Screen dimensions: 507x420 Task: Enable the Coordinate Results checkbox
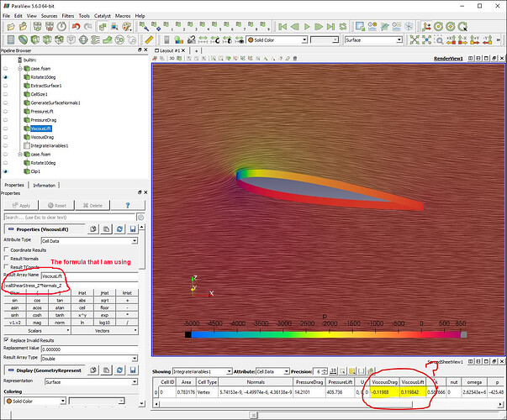7,249
